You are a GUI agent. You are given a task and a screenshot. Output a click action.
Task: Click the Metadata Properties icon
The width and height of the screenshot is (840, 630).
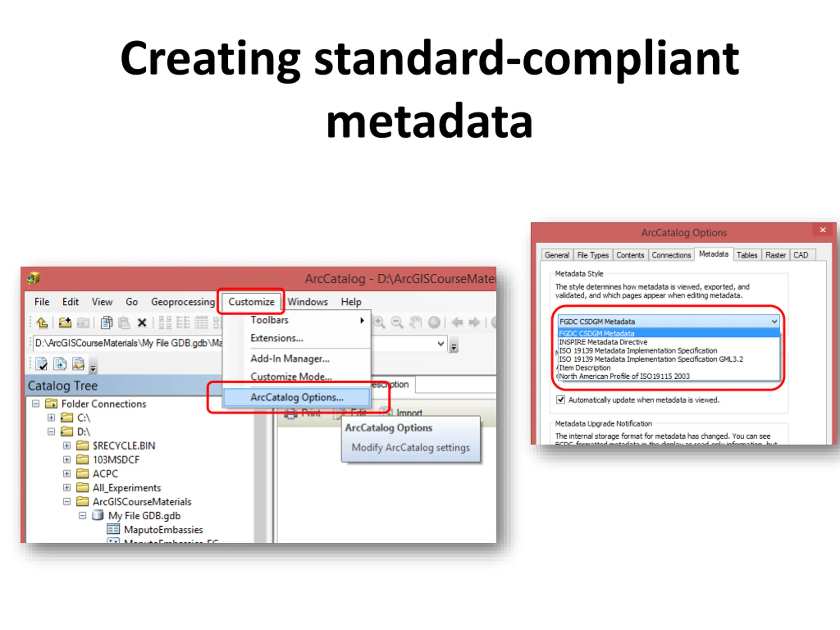78,364
